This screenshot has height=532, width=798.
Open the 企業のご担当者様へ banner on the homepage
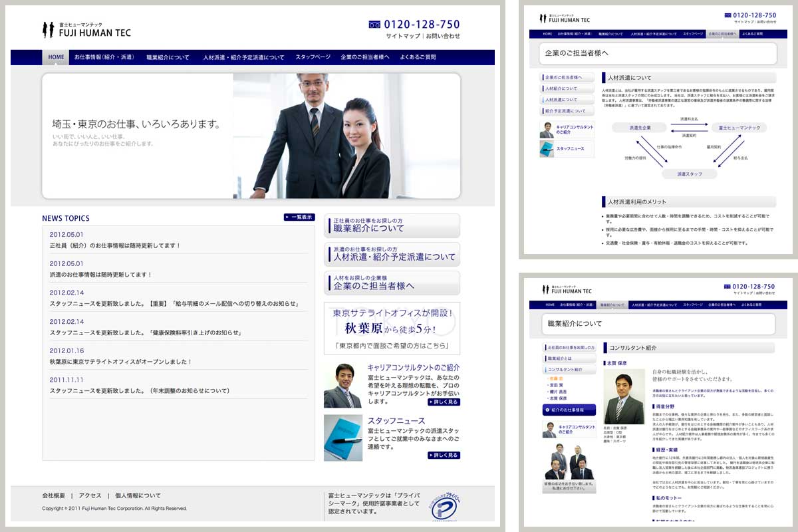(392, 283)
